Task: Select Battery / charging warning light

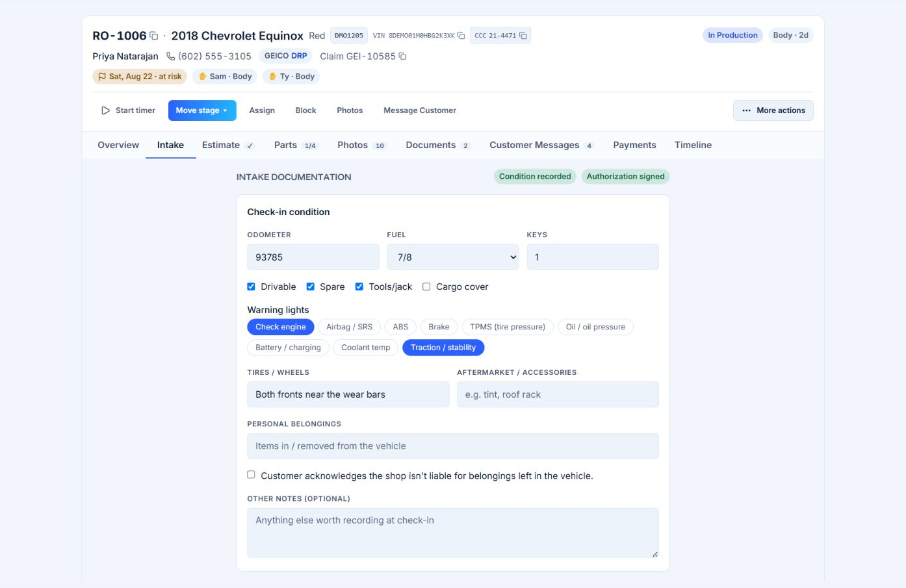Action: [x=288, y=348]
